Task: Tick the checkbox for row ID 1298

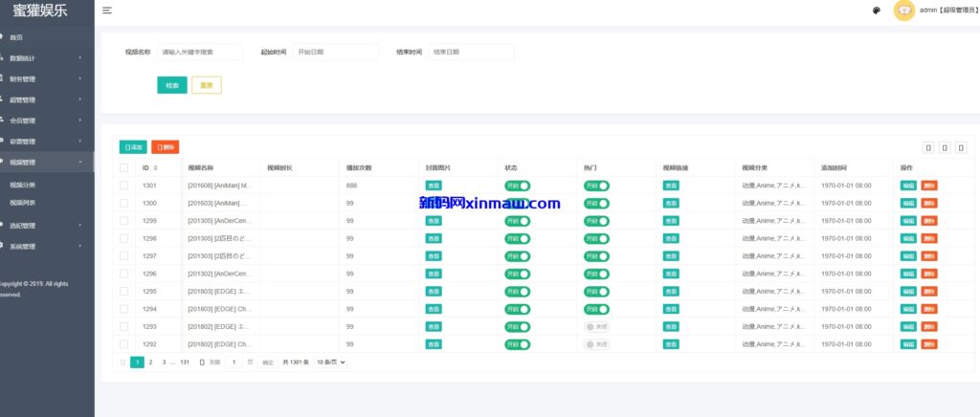Action: pos(123,238)
